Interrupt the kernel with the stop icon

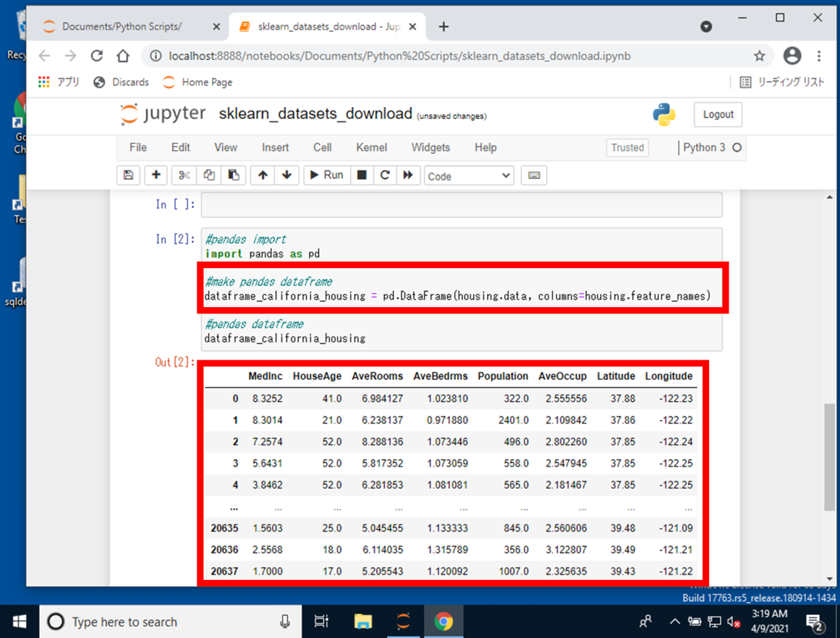[361, 176]
